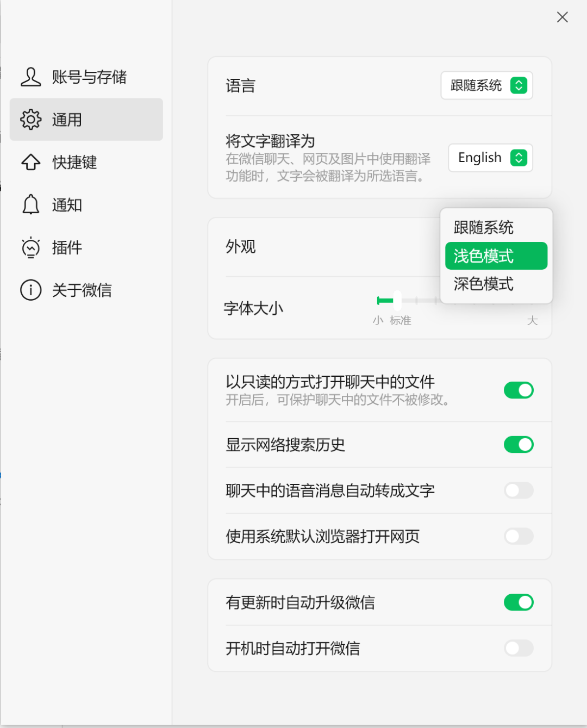Enable auto-launch WeChat at startup toggle

(x=519, y=648)
